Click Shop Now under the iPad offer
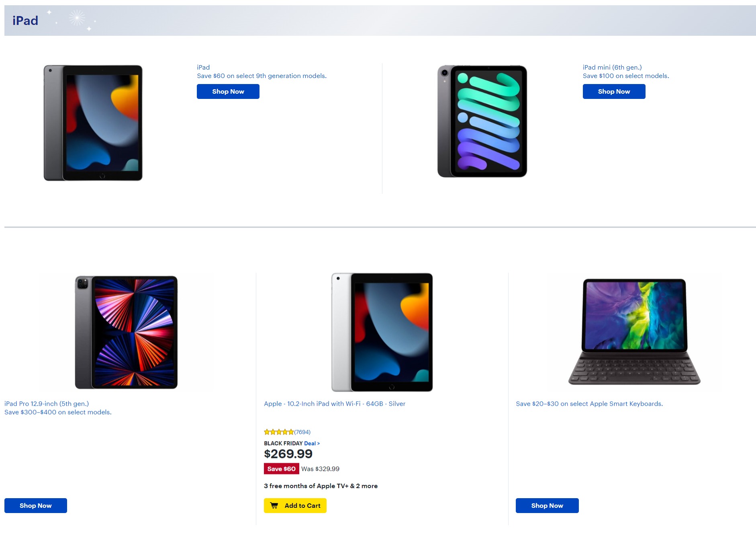The height and width of the screenshot is (544, 756). [228, 92]
